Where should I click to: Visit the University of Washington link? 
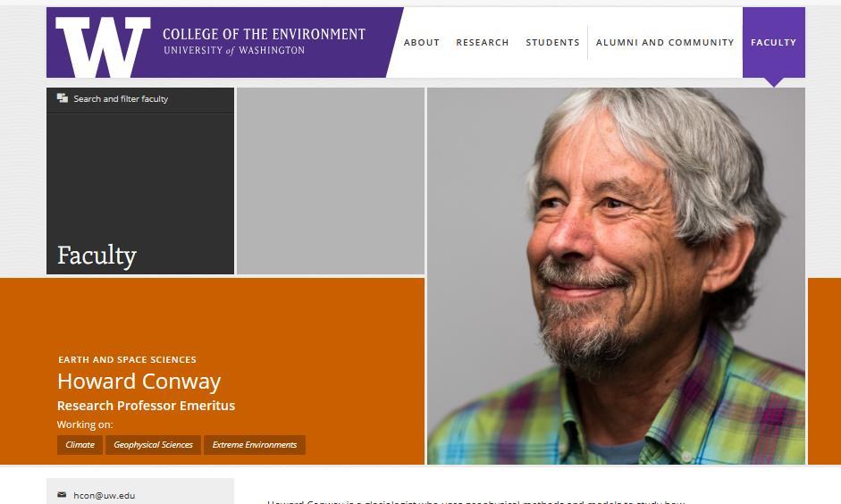click(234, 51)
